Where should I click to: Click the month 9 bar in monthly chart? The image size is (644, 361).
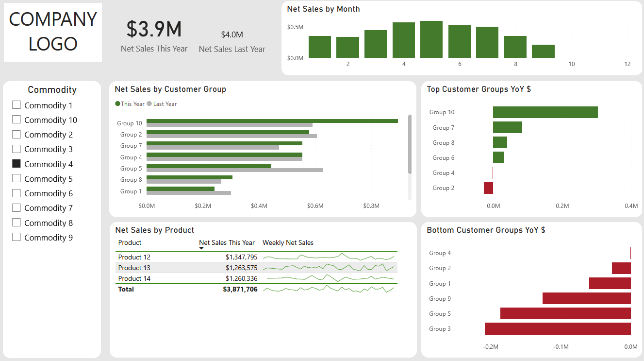[x=543, y=52]
